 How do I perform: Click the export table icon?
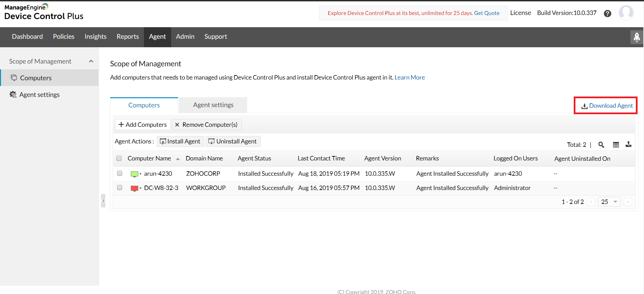[x=628, y=144]
